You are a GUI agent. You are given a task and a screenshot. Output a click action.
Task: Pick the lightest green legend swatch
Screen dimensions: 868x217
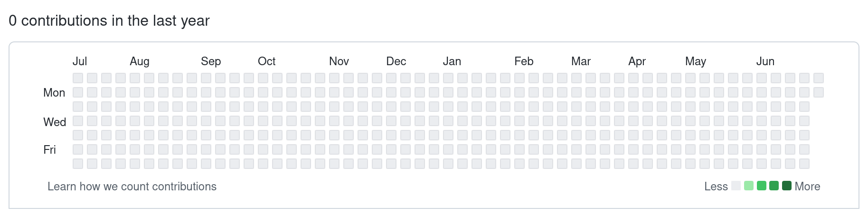coord(749,186)
